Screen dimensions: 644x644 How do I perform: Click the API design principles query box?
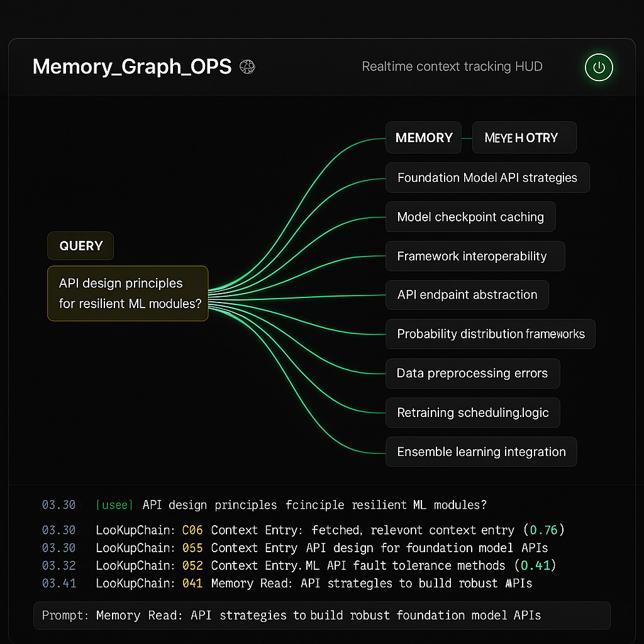click(x=128, y=293)
